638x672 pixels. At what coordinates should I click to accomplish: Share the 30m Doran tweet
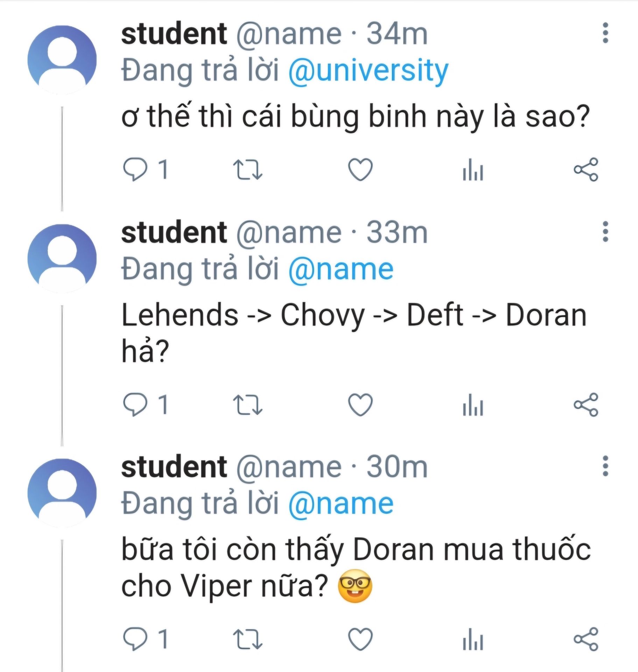click(586, 639)
